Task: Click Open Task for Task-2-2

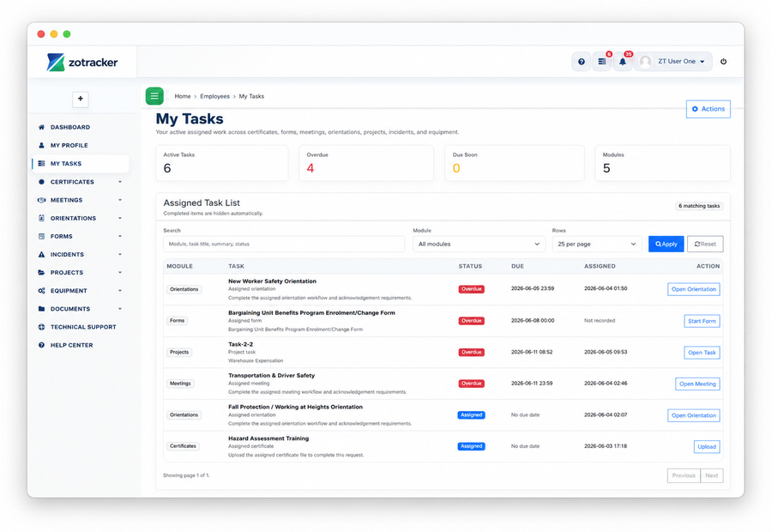Action: click(702, 353)
